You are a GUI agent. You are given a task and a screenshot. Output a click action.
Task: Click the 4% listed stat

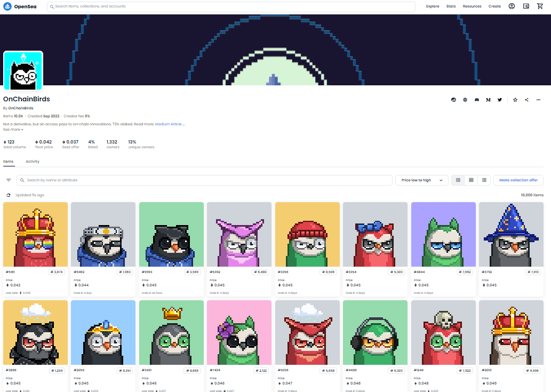[x=92, y=144]
